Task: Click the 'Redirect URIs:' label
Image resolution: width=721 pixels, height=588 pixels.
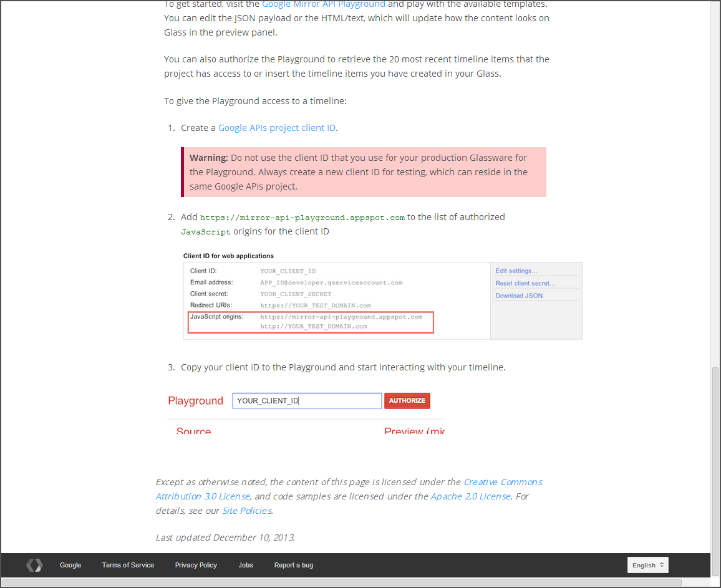Action: [x=211, y=306]
